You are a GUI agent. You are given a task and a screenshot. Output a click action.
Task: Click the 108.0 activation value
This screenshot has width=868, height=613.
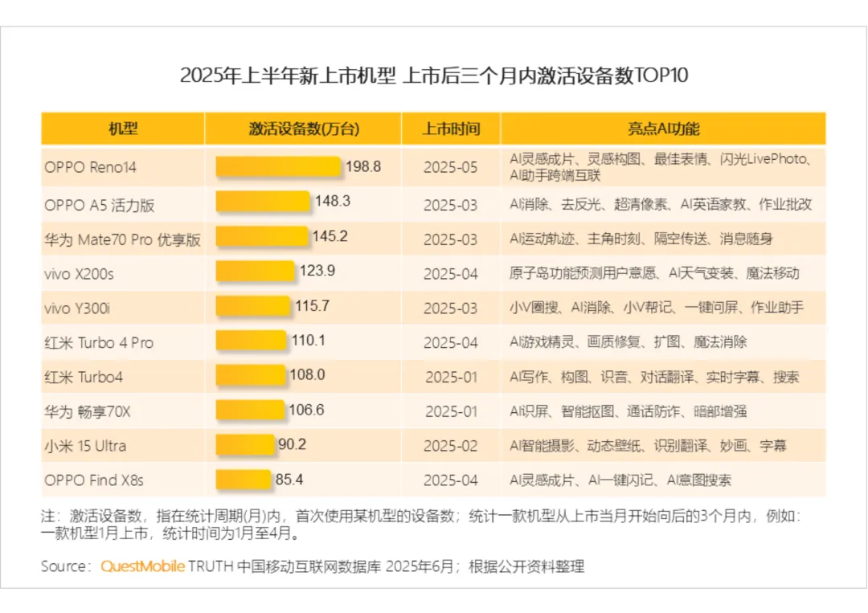tap(307, 374)
